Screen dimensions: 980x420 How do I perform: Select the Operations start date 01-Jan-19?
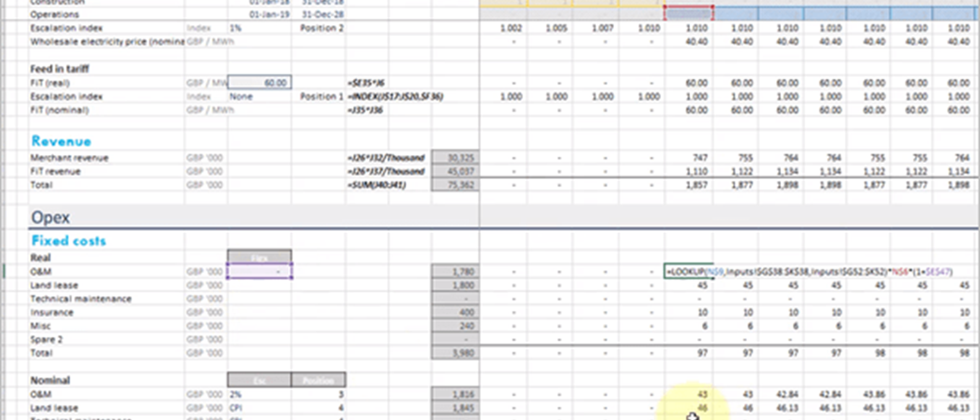click(x=269, y=14)
